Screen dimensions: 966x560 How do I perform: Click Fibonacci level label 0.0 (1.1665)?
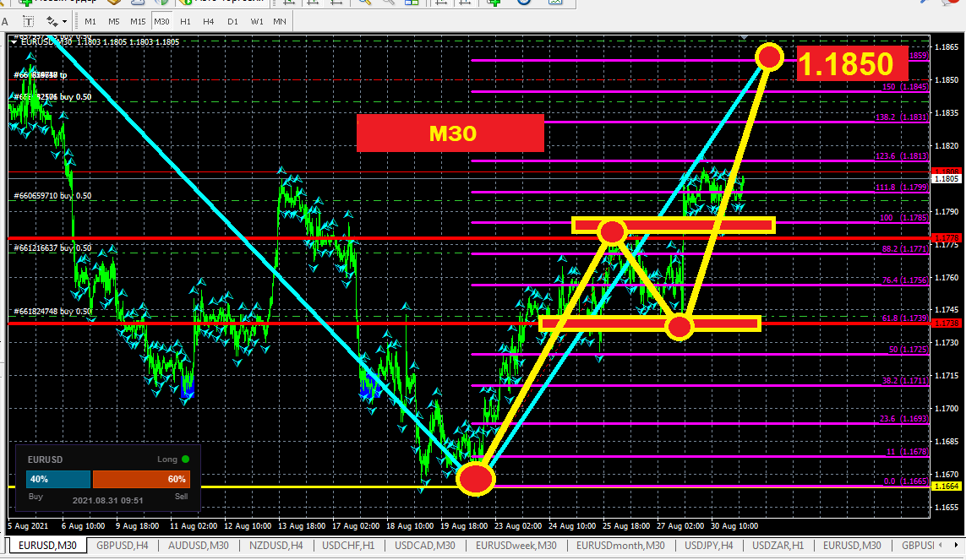906,481
